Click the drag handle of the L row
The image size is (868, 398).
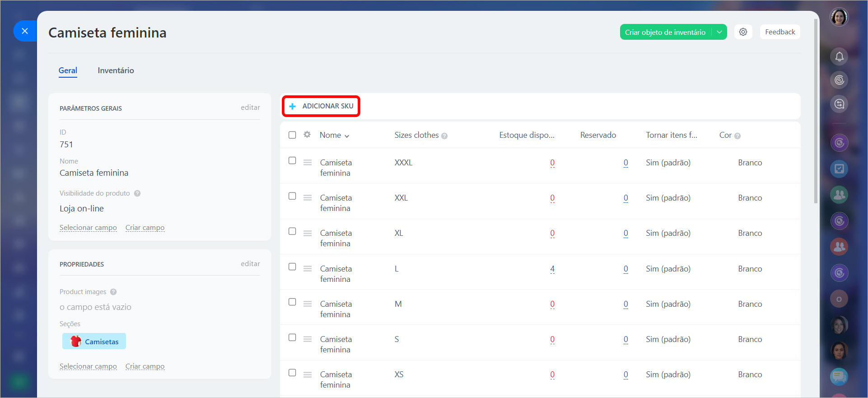(308, 269)
